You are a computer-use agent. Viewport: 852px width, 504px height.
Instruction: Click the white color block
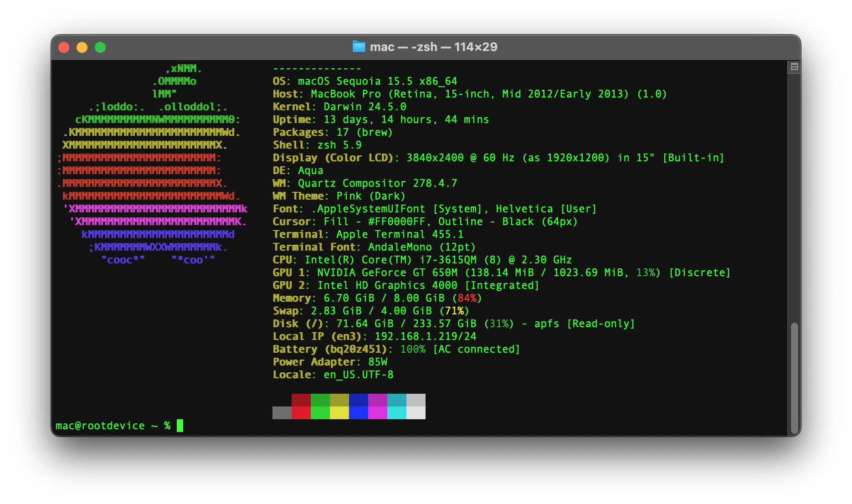point(416,413)
